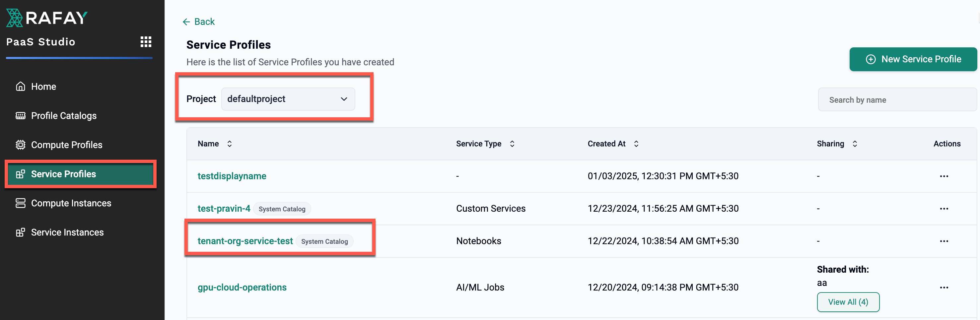
Task: Click the Notebooks service type cell
Action: [x=479, y=241]
